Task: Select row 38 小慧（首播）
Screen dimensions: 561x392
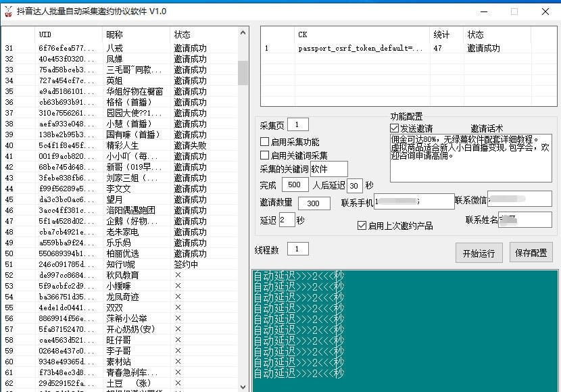Action: point(129,124)
